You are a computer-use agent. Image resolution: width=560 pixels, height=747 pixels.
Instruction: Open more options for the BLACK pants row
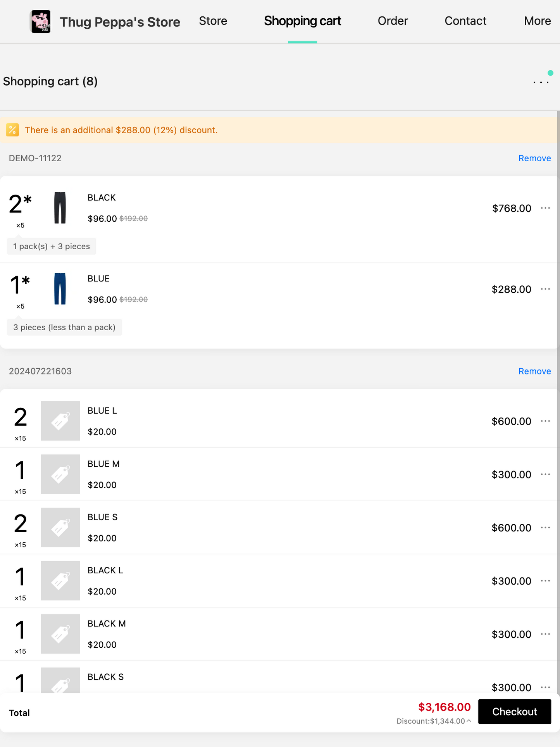[x=545, y=208]
